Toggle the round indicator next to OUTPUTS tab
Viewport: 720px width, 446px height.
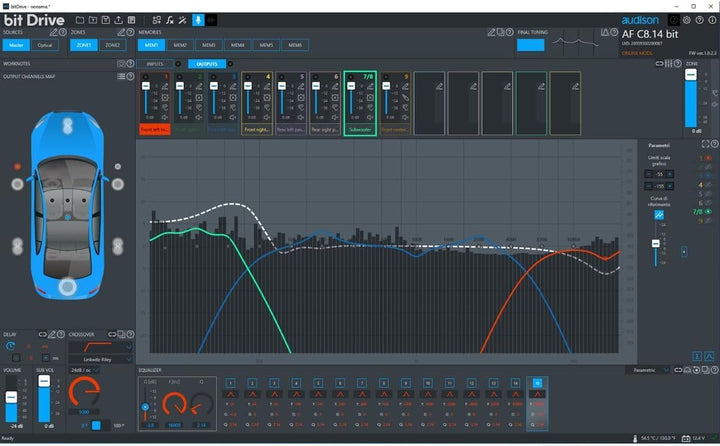(231, 64)
